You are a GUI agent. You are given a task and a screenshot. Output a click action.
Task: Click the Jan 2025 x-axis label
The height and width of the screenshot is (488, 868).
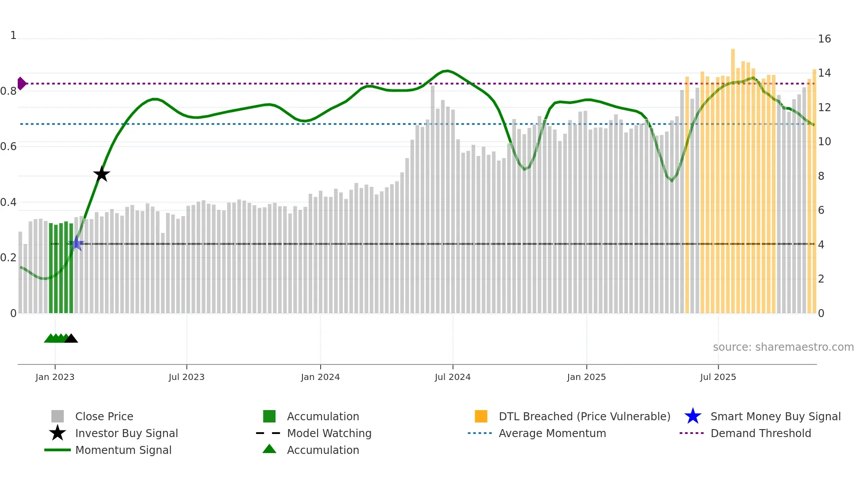(586, 377)
